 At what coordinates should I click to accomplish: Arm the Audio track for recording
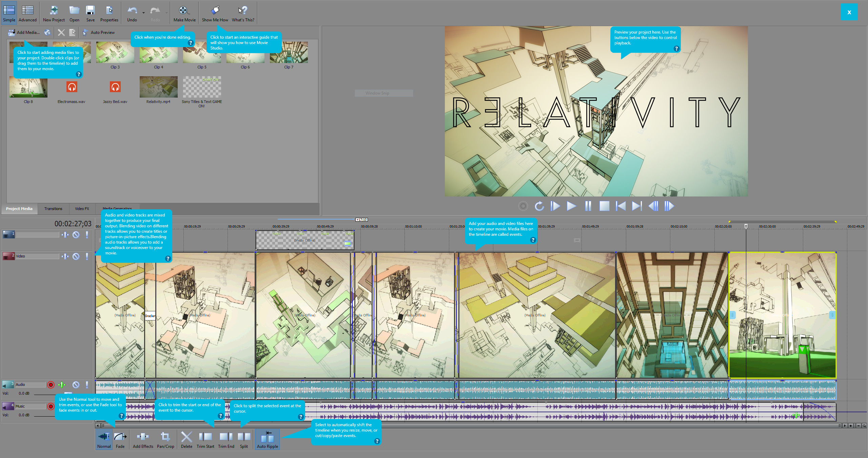[51, 384]
